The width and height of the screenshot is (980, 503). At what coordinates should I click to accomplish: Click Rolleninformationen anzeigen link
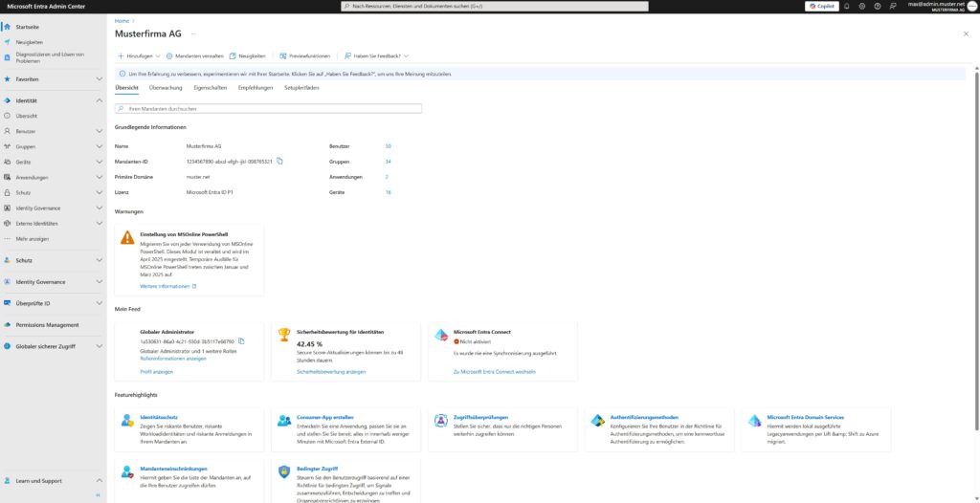[x=173, y=359]
